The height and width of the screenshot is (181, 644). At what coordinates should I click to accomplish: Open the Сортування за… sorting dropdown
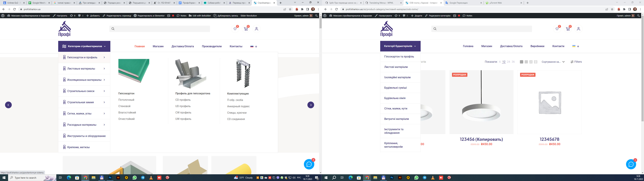tap(553, 62)
